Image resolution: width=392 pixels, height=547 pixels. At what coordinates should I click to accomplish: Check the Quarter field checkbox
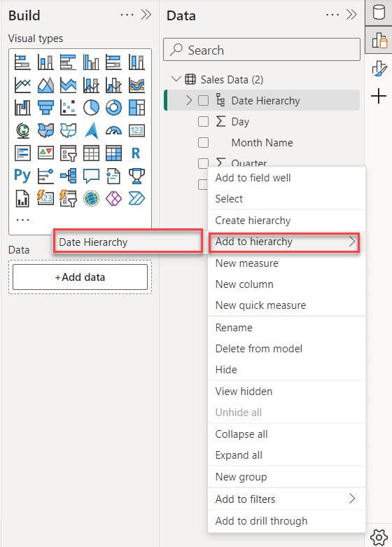(x=203, y=163)
